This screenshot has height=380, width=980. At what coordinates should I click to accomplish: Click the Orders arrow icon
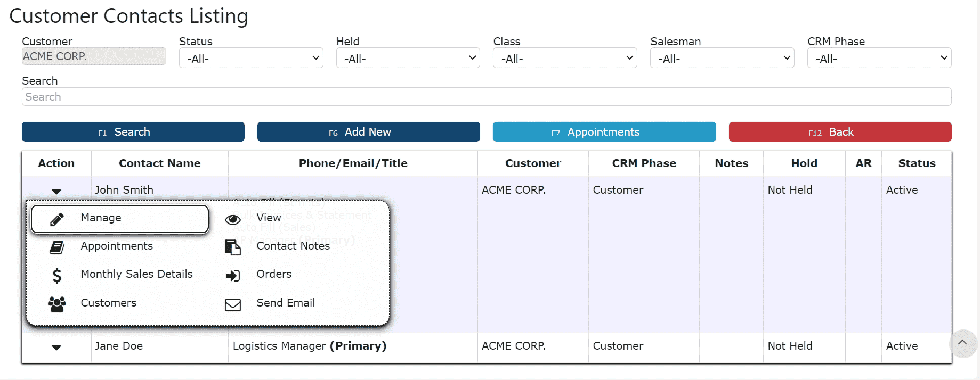233,276
